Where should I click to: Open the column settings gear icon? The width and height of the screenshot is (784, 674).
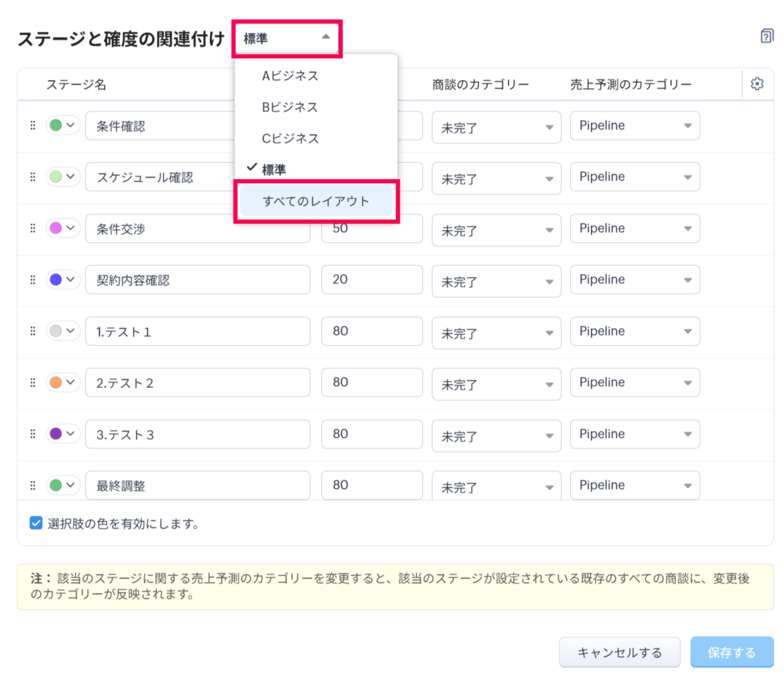757,84
